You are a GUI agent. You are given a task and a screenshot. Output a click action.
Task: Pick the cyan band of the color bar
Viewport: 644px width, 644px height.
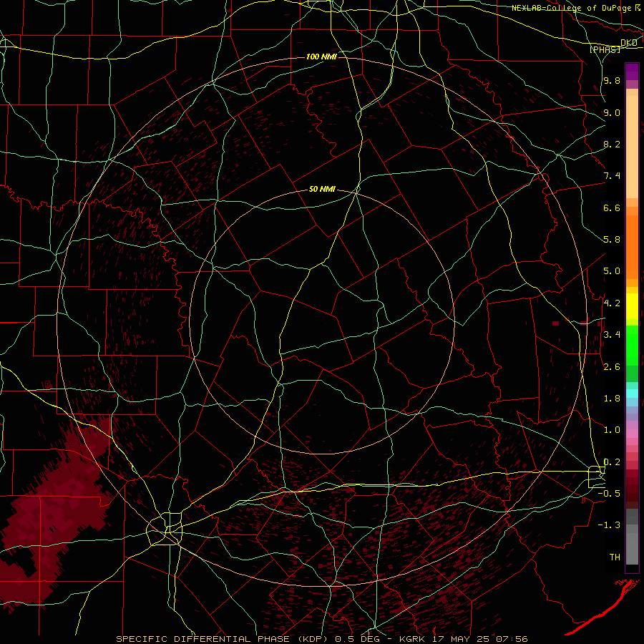click(632, 394)
